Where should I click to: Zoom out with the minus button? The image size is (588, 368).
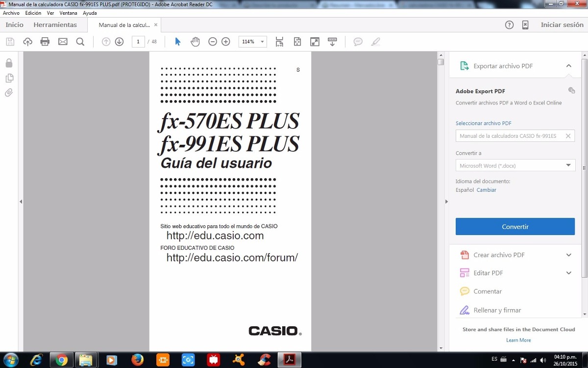[213, 42]
